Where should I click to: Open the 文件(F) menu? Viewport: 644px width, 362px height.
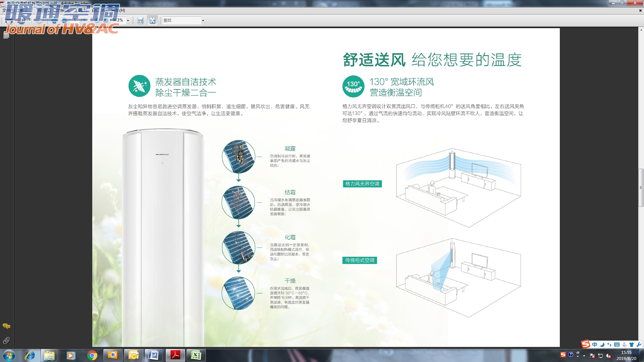point(8,10)
